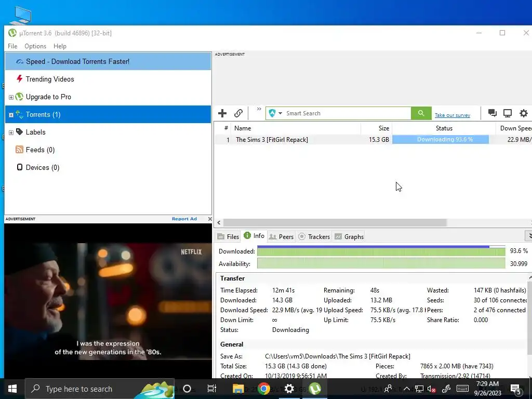Click the Downloaded progress bar in Info
The height and width of the screenshot is (399, 532).
(381, 251)
